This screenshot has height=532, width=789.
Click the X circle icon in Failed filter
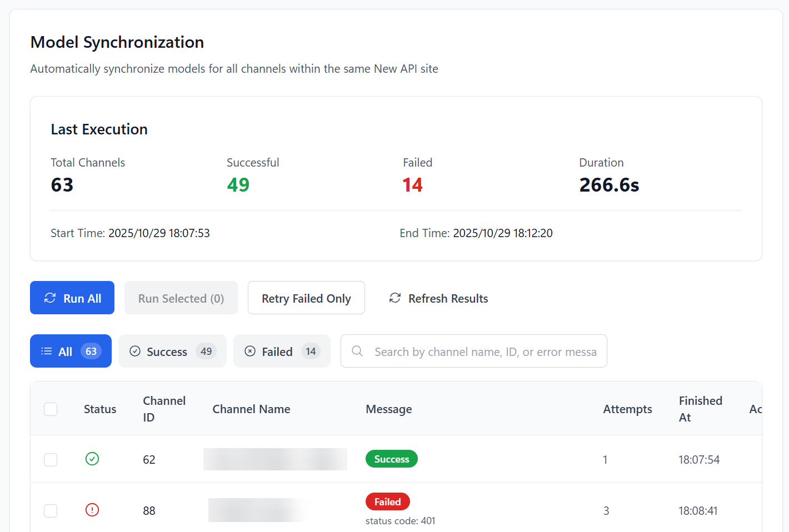[x=250, y=351]
